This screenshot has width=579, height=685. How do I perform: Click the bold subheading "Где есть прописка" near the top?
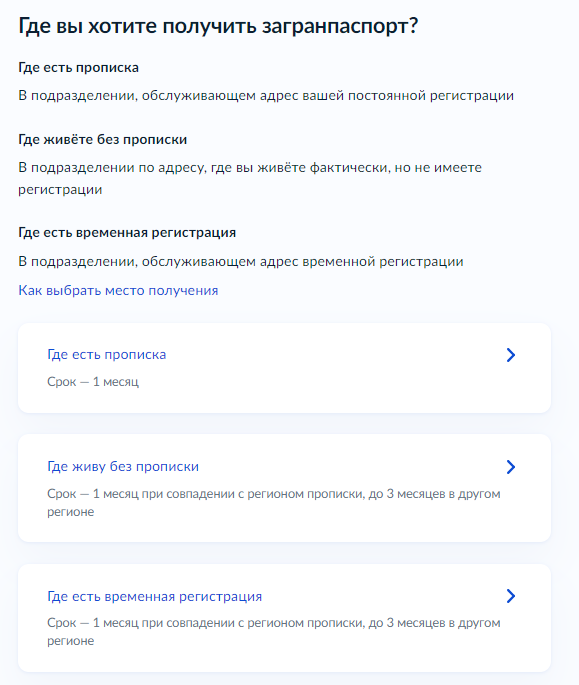click(79, 68)
